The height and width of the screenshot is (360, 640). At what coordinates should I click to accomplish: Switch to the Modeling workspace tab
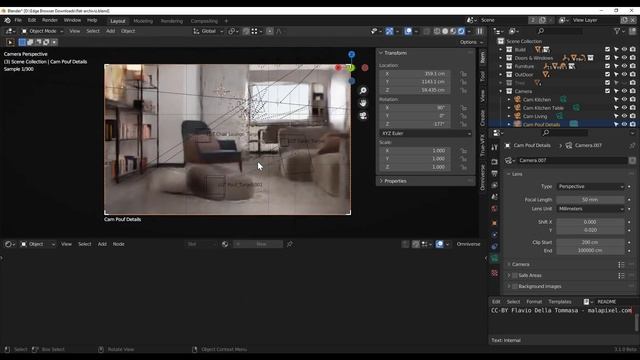(x=143, y=21)
